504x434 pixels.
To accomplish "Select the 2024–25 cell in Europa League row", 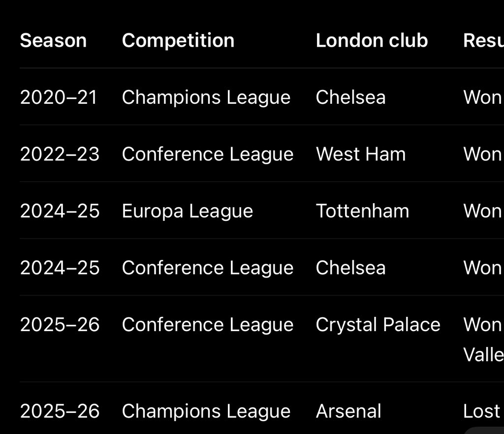I will coord(60,211).
